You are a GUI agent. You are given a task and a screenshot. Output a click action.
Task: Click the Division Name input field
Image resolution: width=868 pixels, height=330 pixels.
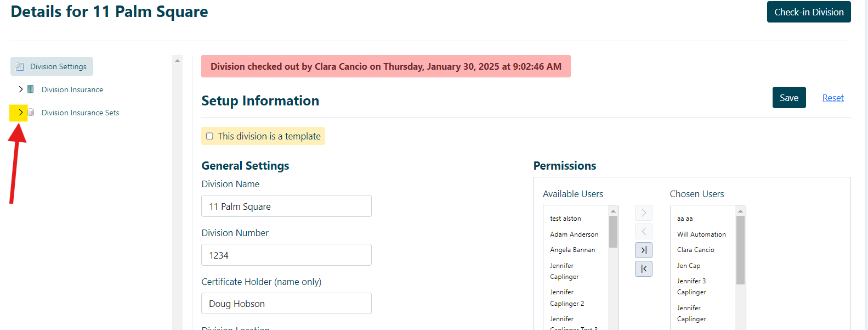[x=286, y=206]
